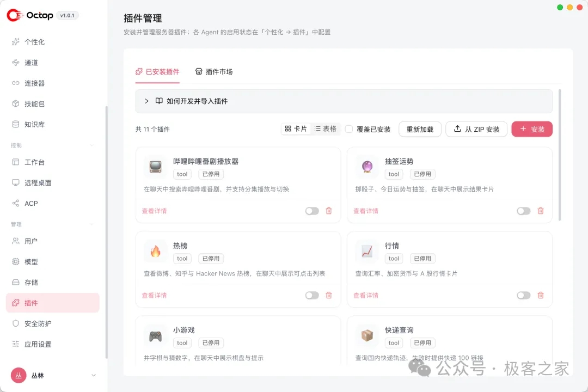Click the tool tag on 小游戏

(x=182, y=343)
